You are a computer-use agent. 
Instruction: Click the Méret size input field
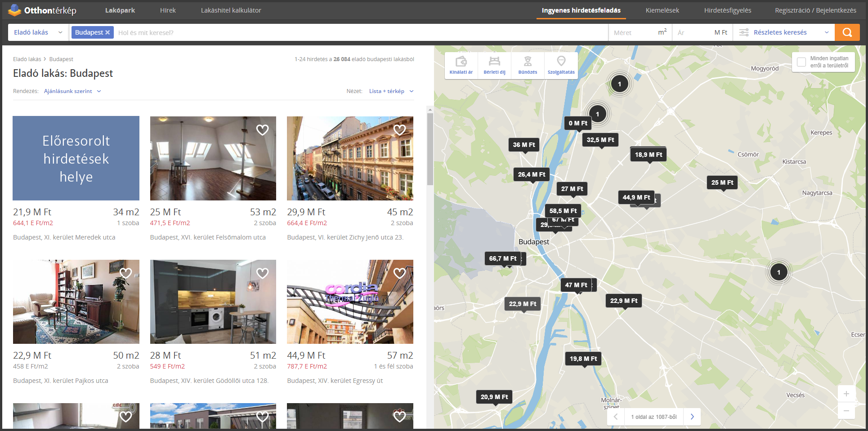click(640, 32)
